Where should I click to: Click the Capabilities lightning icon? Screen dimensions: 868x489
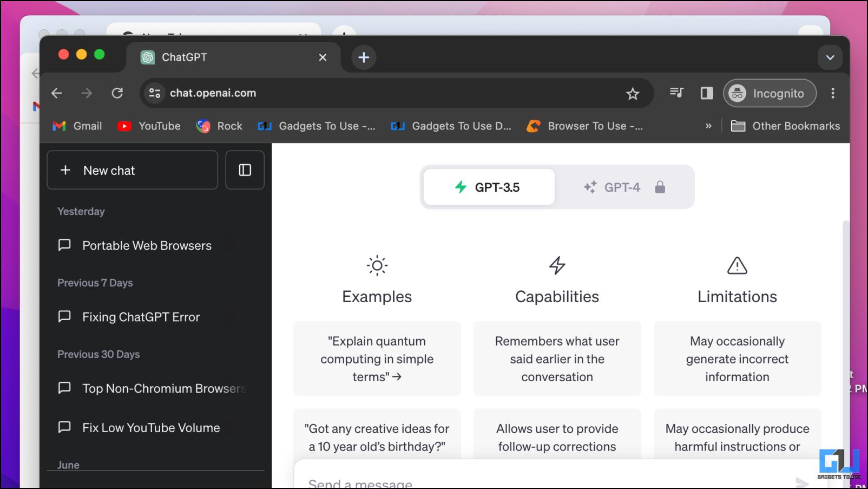(x=557, y=265)
